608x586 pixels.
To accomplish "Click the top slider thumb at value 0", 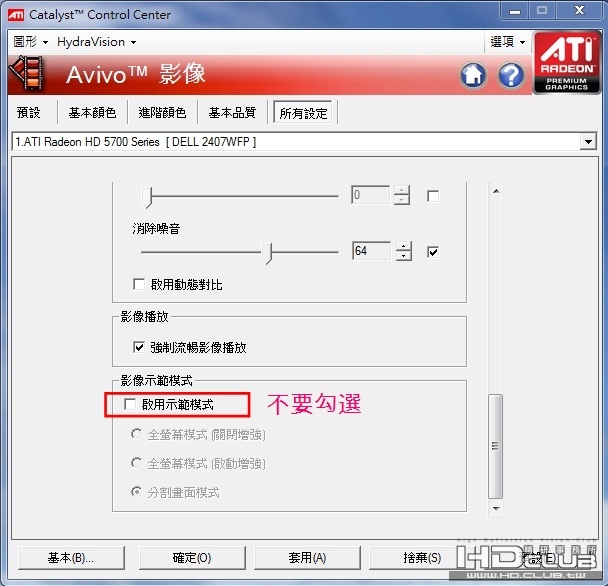I will coord(147,197).
